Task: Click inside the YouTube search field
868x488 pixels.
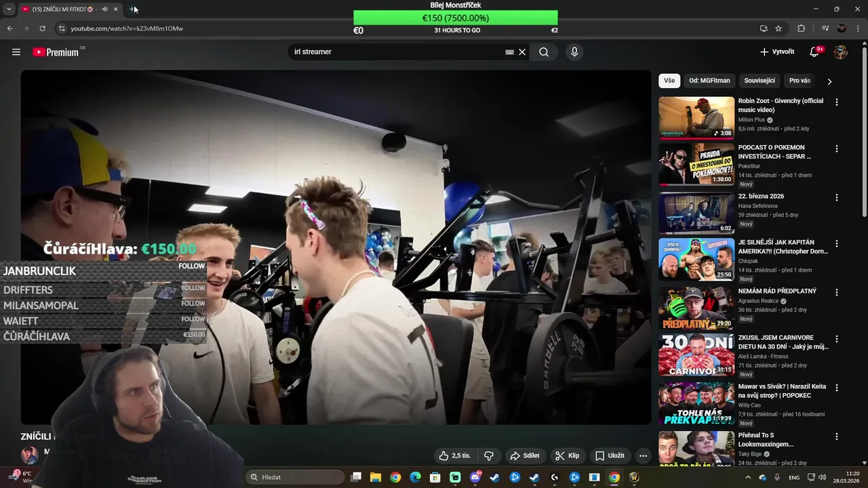Action: click(x=397, y=52)
